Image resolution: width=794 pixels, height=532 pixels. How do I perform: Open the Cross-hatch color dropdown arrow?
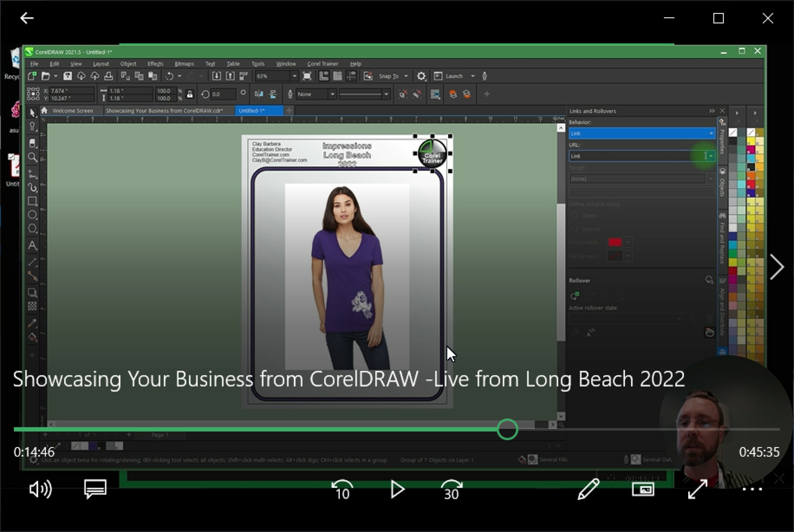628,242
